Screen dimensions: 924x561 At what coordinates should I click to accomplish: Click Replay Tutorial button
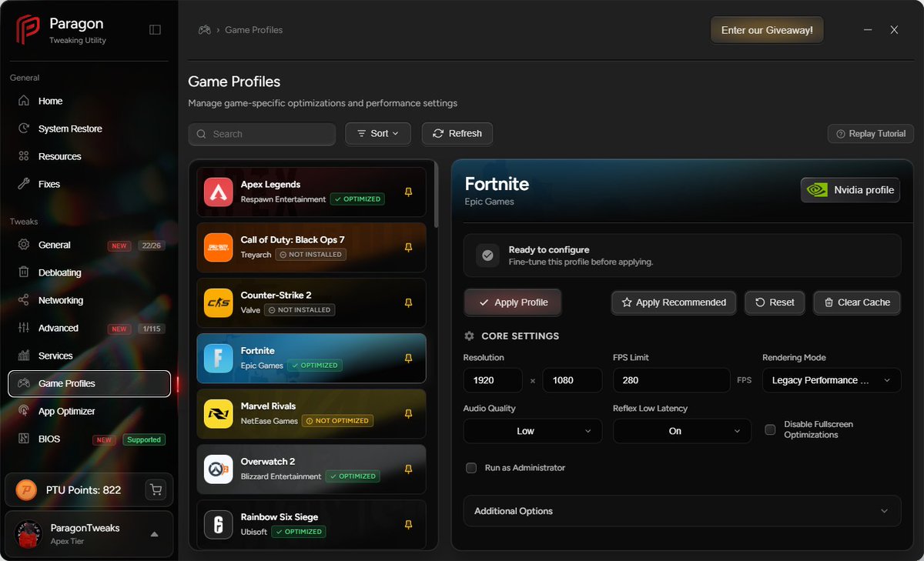pyautogui.click(x=871, y=133)
